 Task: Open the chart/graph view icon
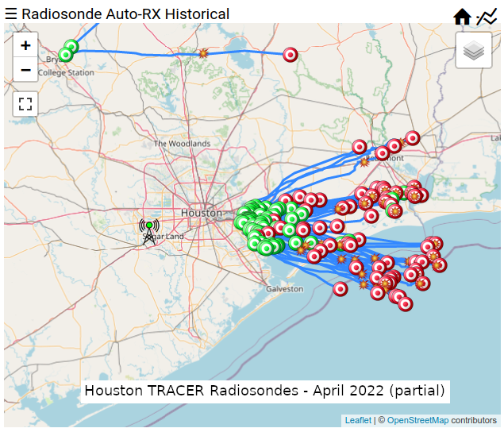coord(487,17)
